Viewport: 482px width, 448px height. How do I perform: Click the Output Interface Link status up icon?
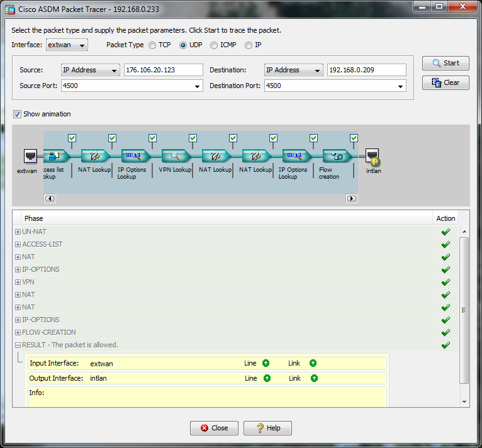coord(314,378)
